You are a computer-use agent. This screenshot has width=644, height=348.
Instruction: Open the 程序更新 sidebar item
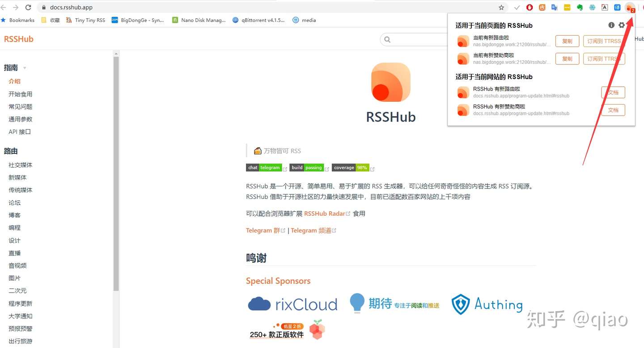(x=21, y=303)
